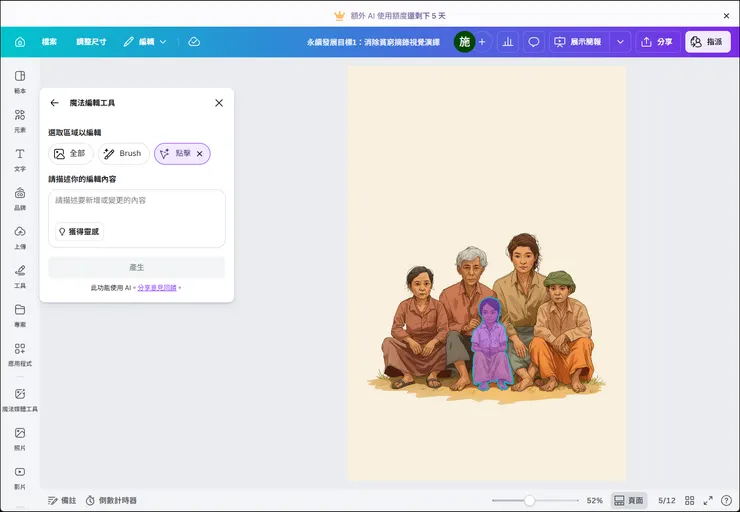Focus the edit description text field
This screenshot has height=512, width=740.
[137, 218]
